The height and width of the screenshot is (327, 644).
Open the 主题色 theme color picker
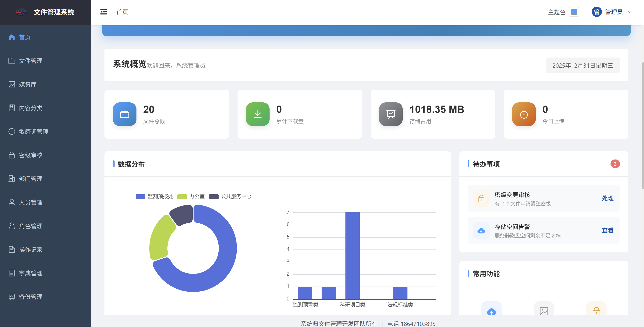[574, 12]
